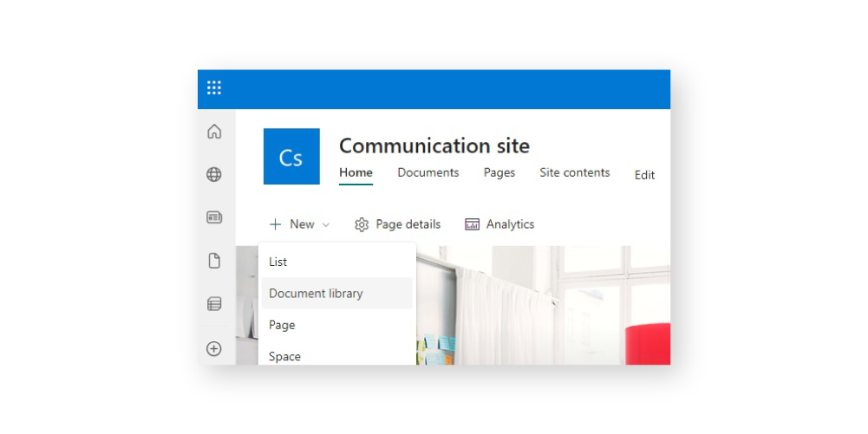Click the Analytics chart icon
The image size is (868, 434).
(x=473, y=224)
